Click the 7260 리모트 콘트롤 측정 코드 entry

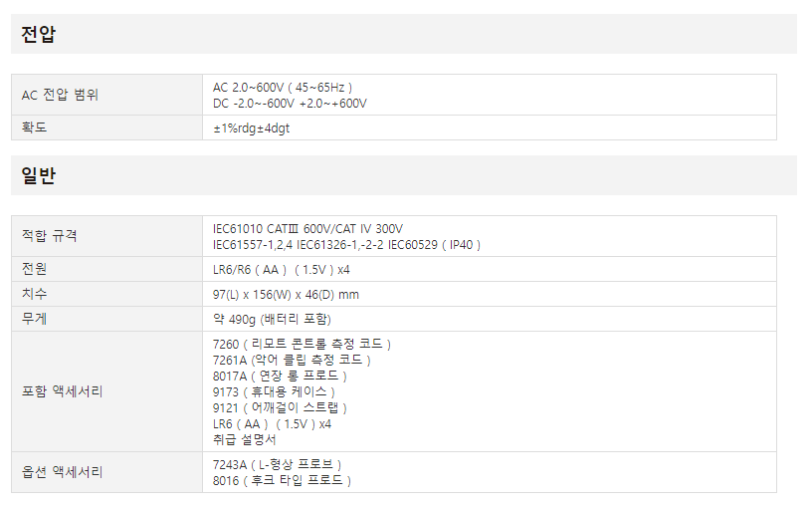(303, 345)
